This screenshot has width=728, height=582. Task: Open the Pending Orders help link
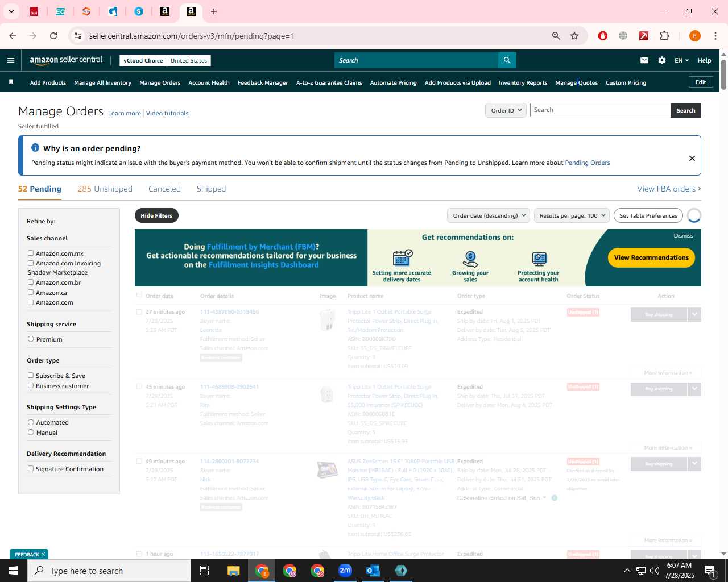click(x=587, y=163)
